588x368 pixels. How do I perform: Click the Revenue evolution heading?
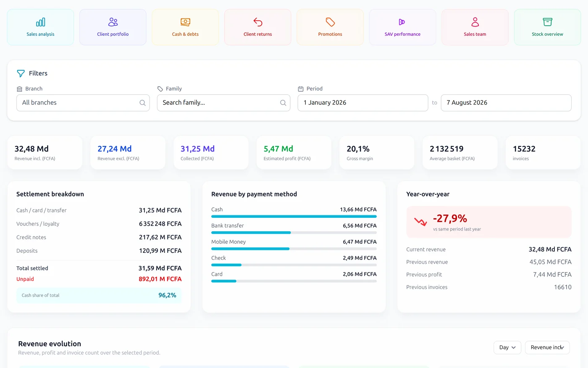click(x=50, y=344)
